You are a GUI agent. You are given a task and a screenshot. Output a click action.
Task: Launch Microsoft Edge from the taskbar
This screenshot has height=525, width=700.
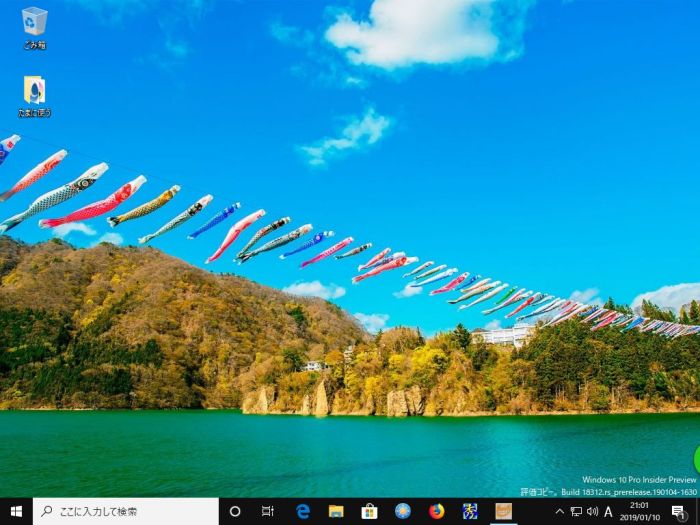click(x=303, y=511)
